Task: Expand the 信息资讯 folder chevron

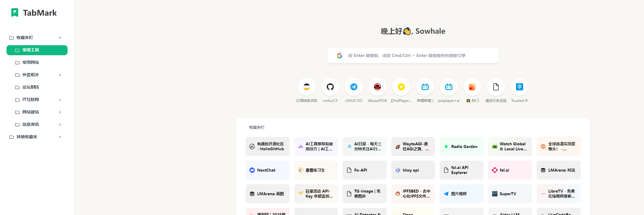Action: [60, 124]
